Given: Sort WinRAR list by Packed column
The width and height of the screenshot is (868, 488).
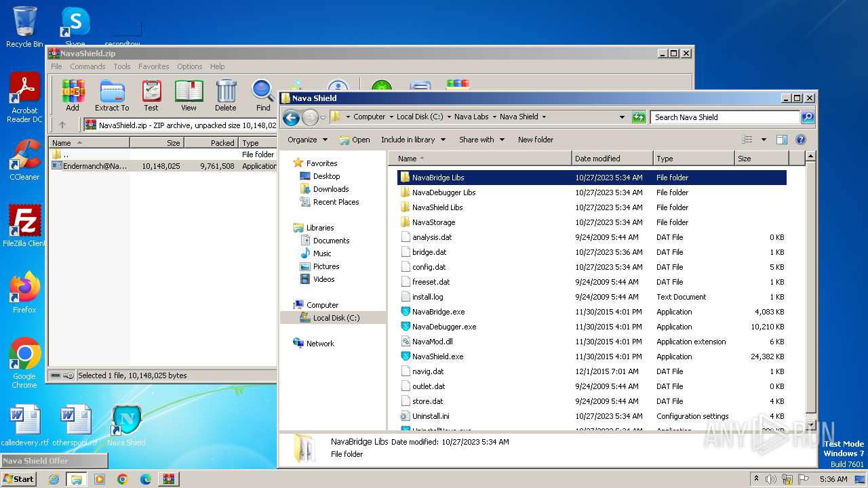Looking at the screenshot, I should tap(211, 143).
